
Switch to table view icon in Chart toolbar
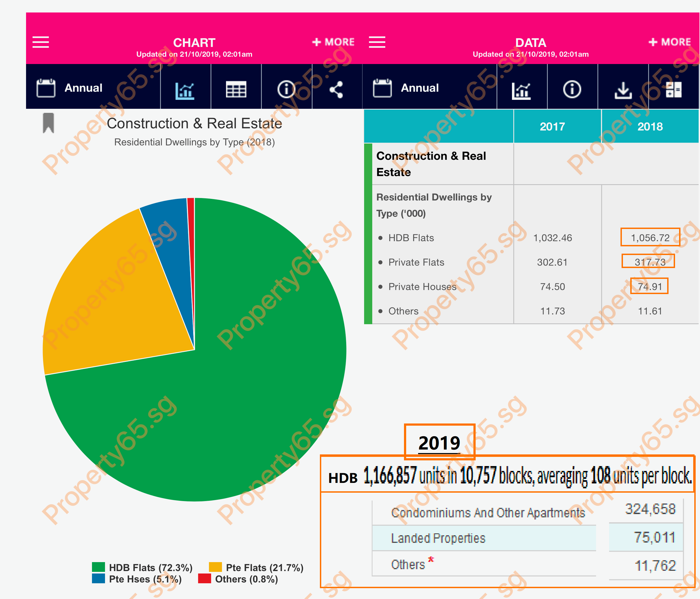click(x=236, y=90)
